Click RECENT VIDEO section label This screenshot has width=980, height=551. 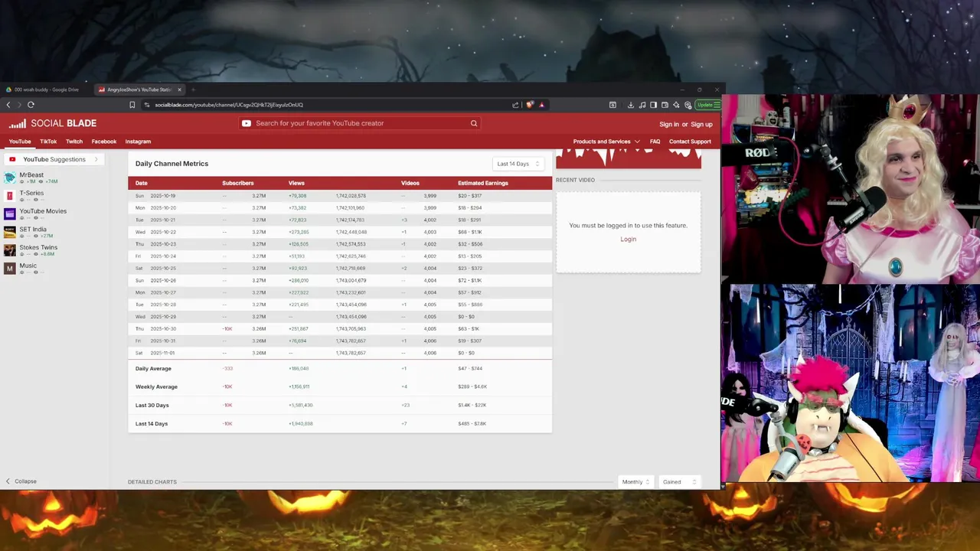click(575, 180)
